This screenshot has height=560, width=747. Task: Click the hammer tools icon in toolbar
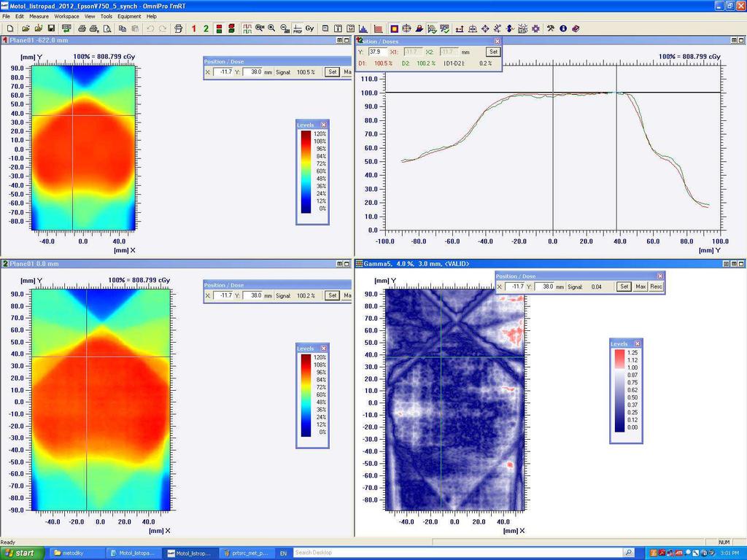[551, 28]
